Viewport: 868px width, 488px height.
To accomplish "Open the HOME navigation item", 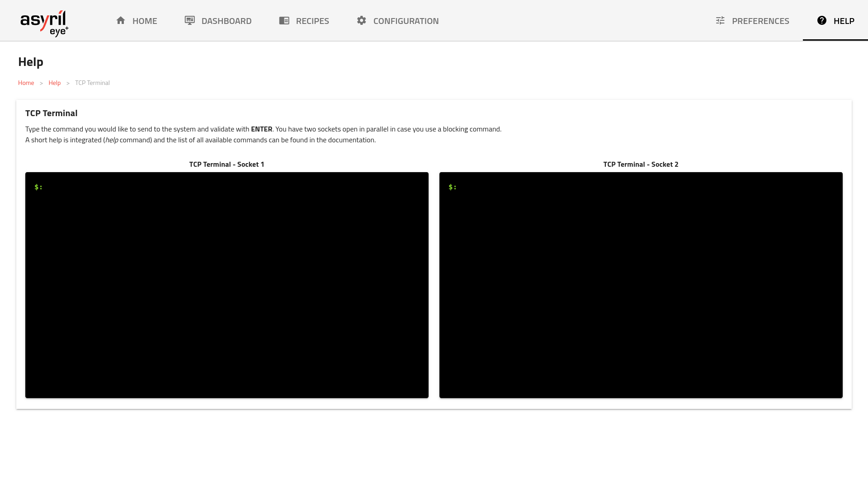I will 144,21.
